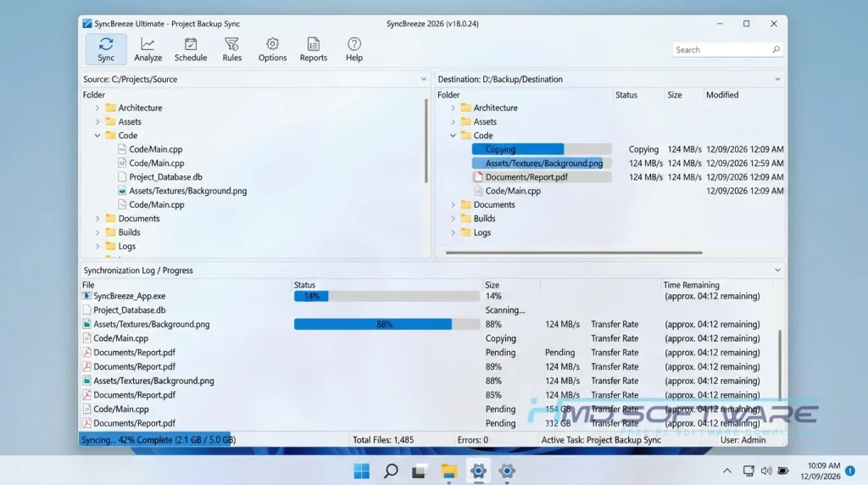The height and width of the screenshot is (485, 868).
Task: Click the search magnifier icon
Action: 776,50
